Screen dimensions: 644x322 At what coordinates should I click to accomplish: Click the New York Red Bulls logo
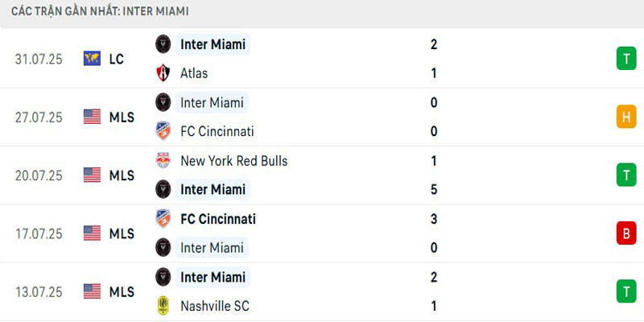coord(163,160)
